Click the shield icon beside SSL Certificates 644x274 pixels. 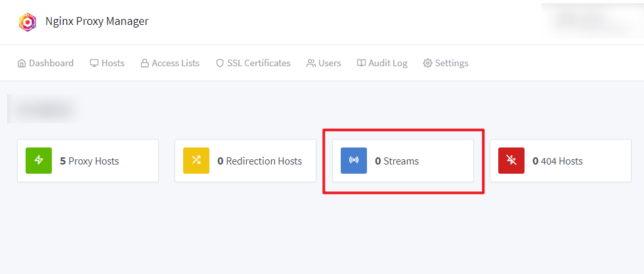click(220, 64)
